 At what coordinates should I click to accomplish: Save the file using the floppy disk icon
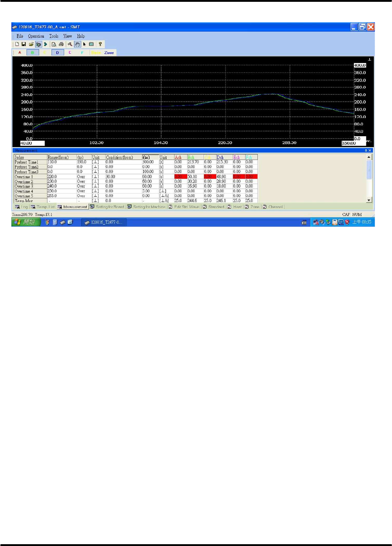tap(24, 44)
